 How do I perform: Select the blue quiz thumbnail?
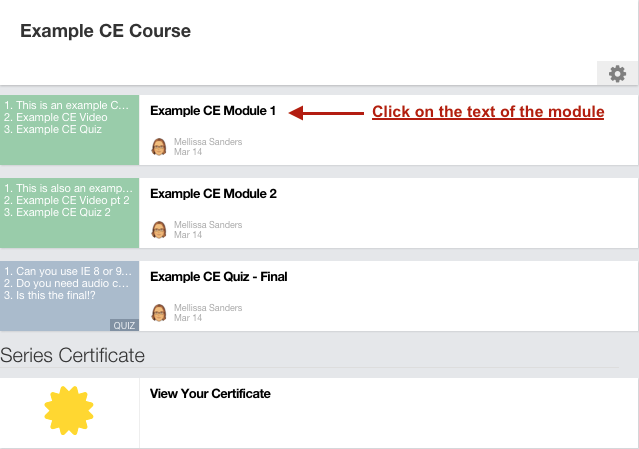pyautogui.click(x=69, y=296)
